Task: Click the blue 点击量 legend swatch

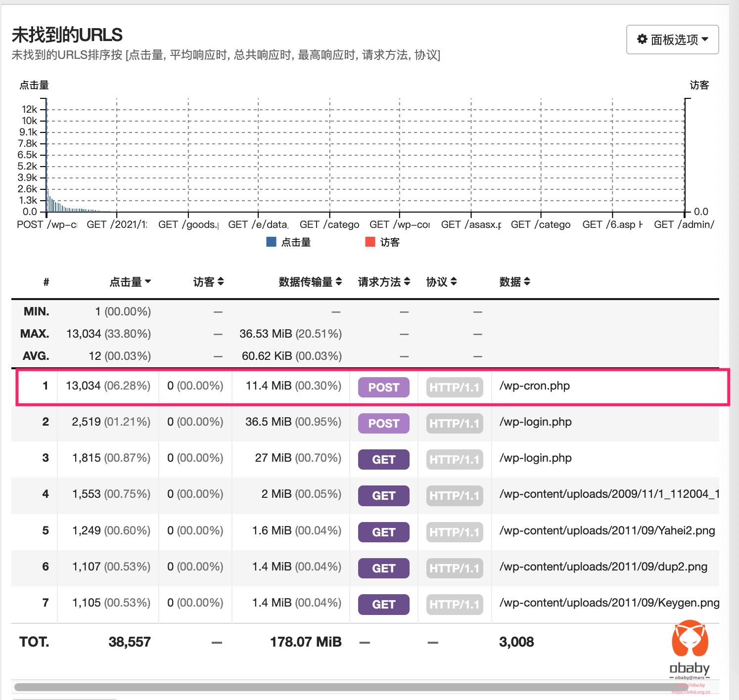Action: click(271, 242)
